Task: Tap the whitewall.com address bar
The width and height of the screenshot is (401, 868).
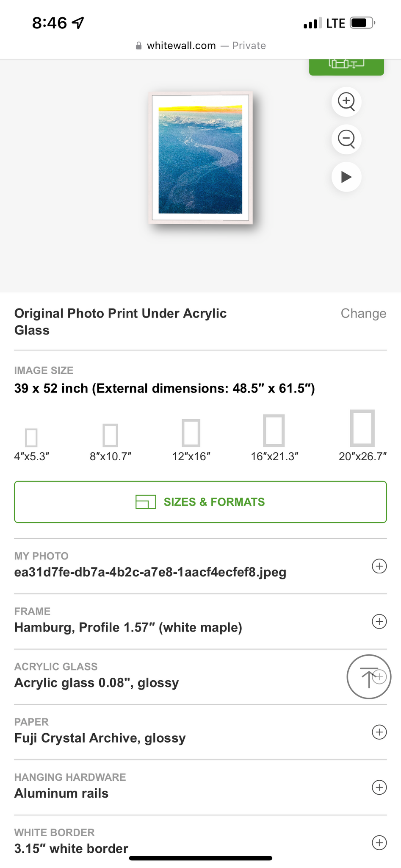Action: click(x=200, y=46)
